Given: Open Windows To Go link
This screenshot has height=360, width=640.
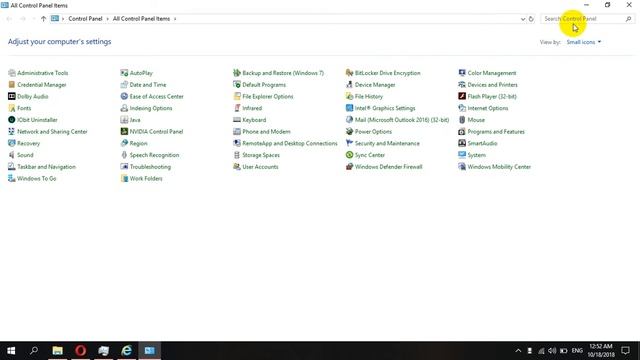Looking at the screenshot, I should 37,179.
